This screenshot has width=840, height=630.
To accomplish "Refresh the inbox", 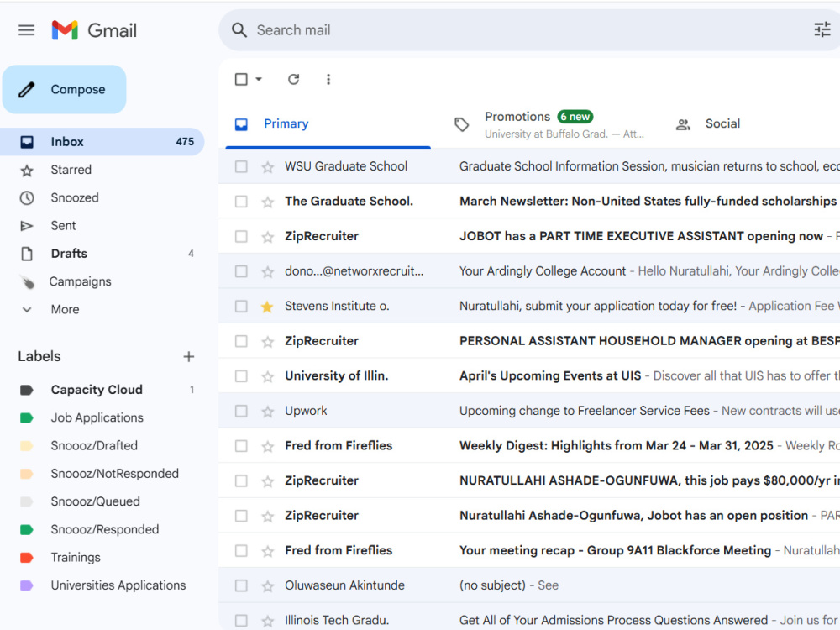I will point(293,79).
